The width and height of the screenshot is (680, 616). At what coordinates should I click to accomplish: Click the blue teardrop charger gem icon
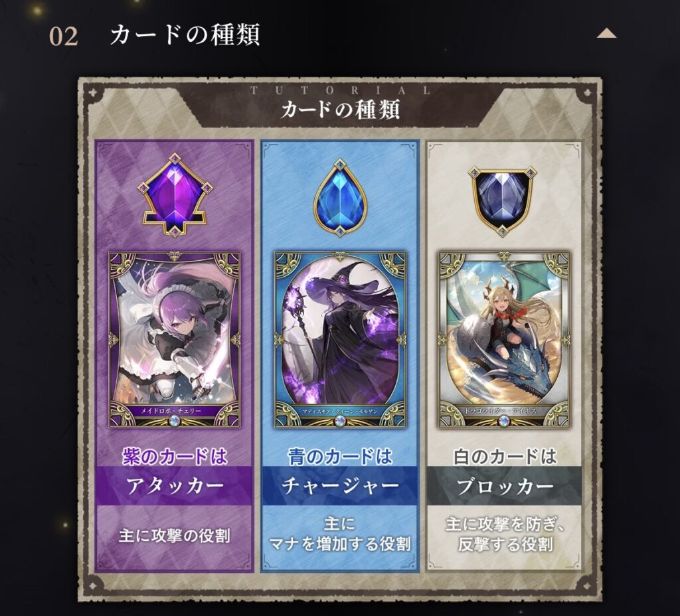click(340, 198)
